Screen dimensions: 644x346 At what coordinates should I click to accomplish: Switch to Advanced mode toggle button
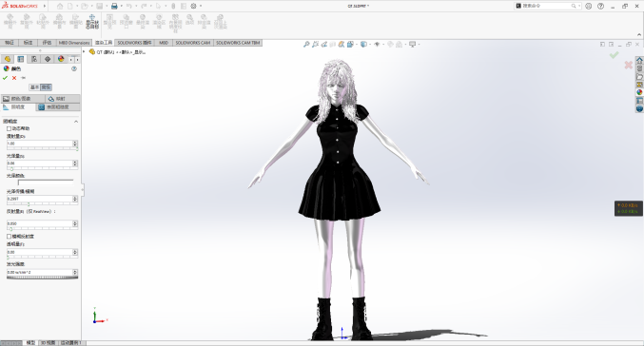46,87
